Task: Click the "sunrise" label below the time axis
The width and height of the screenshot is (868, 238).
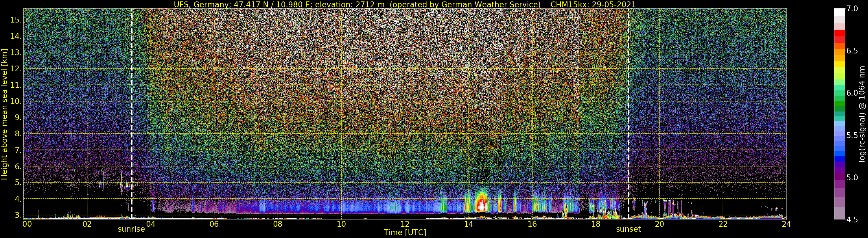Action: [131, 229]
